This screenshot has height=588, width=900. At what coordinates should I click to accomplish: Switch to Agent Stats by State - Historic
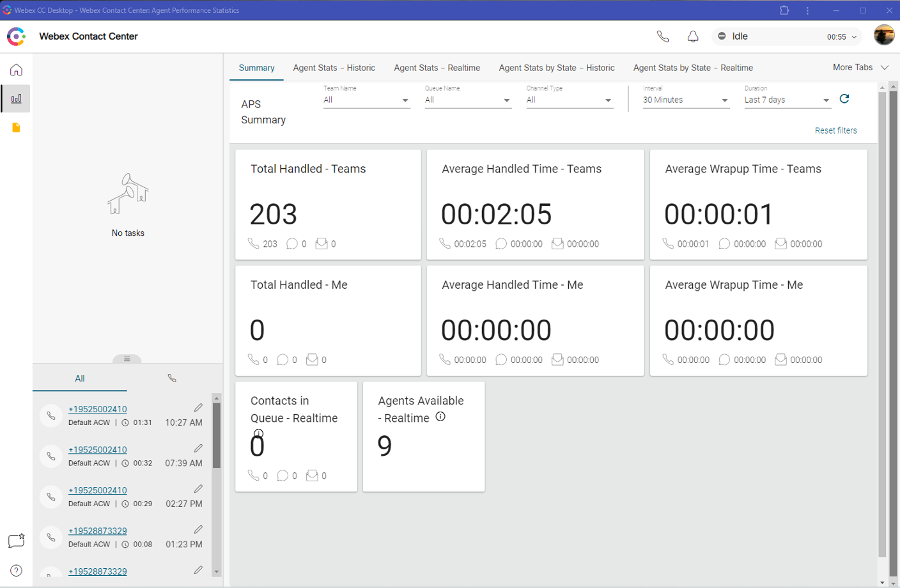pyautogui.click(x=557, y=68)
